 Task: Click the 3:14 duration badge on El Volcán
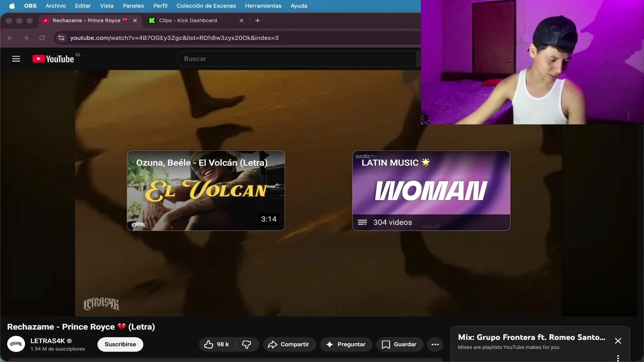pos(269,219)
